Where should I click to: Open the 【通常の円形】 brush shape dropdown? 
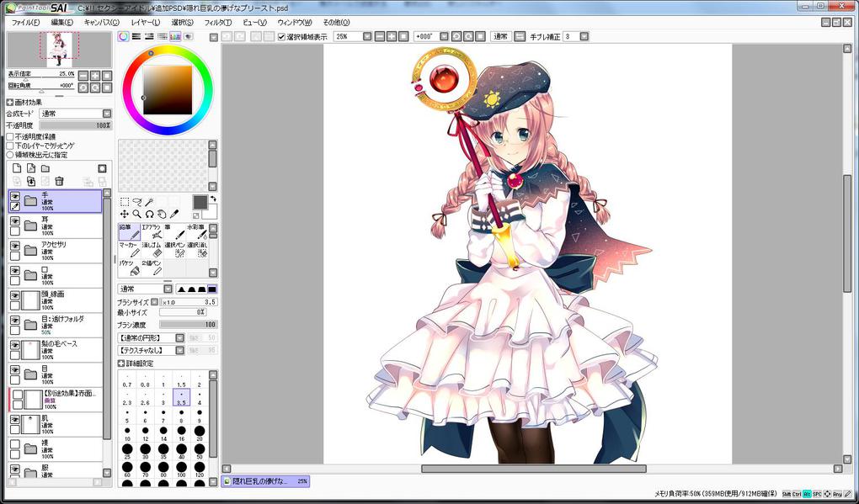(x=152, y=338)
